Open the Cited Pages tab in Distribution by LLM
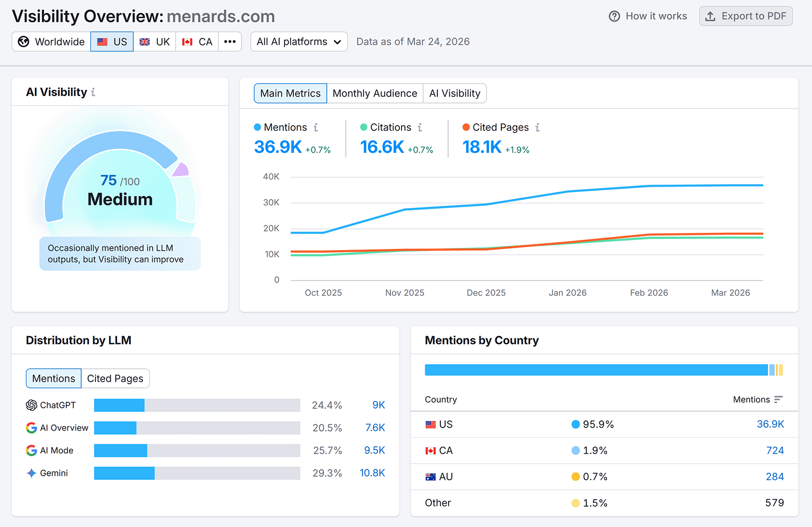 click(x=115, y=378)
